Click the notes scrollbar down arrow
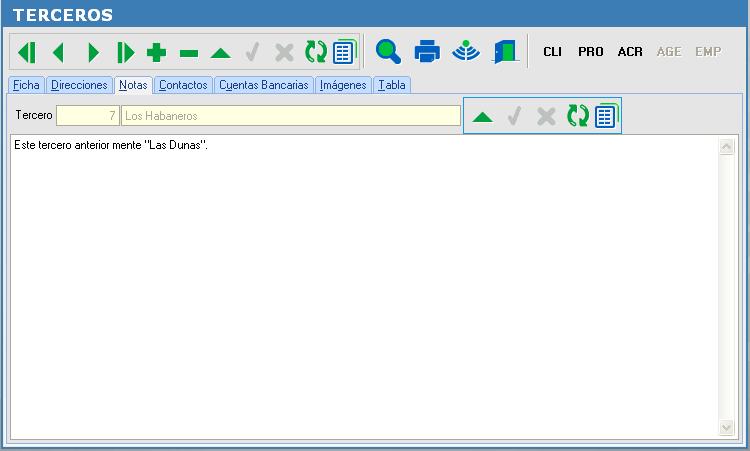This screenshot has width=750, height=451. pyautogui.click(x=727, y=427)
